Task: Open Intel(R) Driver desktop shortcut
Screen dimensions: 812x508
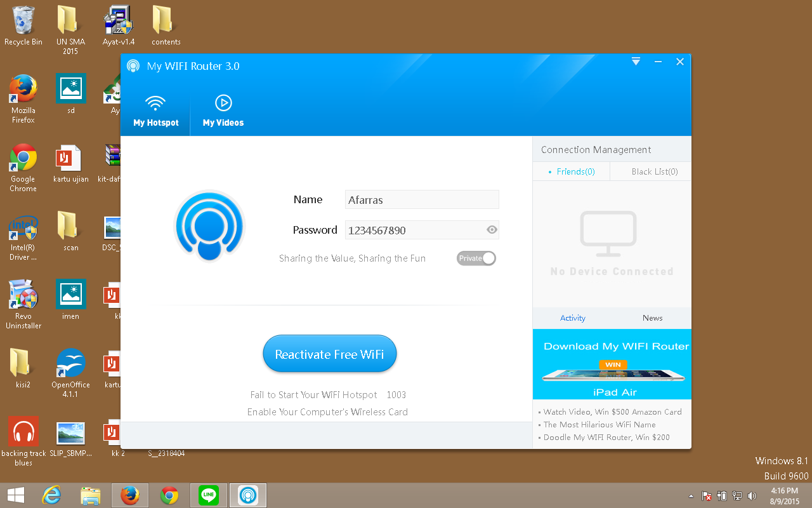Action: point(23,236)
